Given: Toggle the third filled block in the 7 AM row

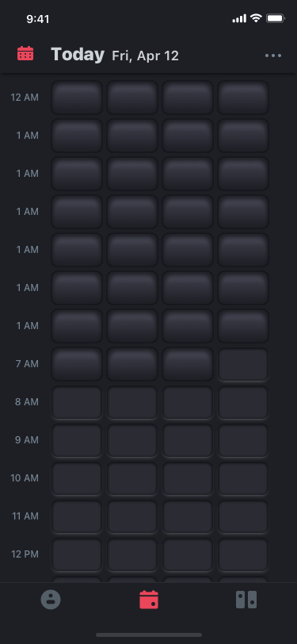Looking at the screenshot, I should tap(188, 364).
